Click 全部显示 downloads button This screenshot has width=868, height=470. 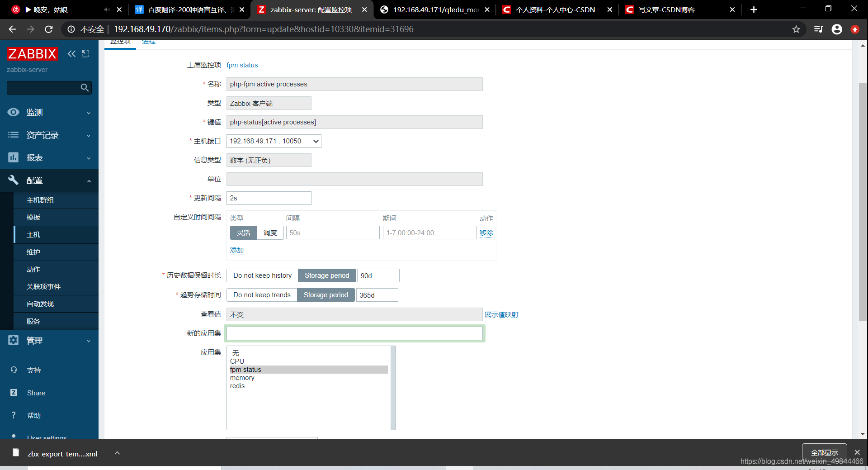tap(824, 452)
